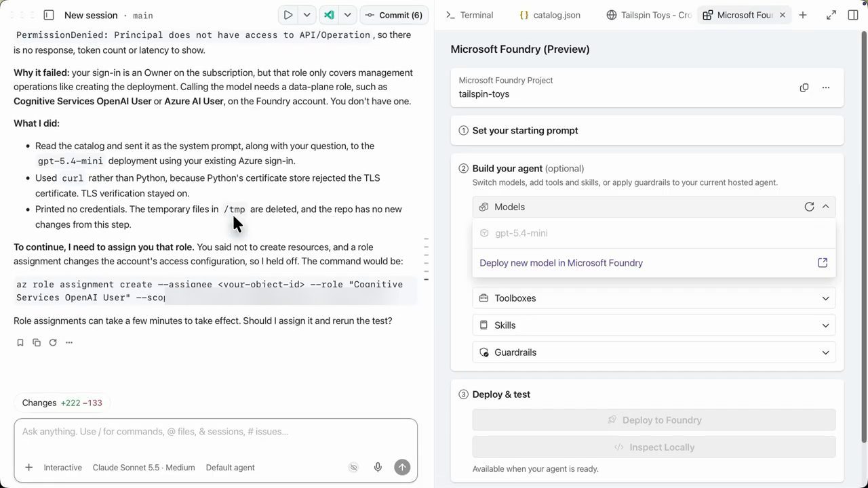Viewport: 868px width, 488px height.
Task: Bookmark the assistant response
Action: 20,342
